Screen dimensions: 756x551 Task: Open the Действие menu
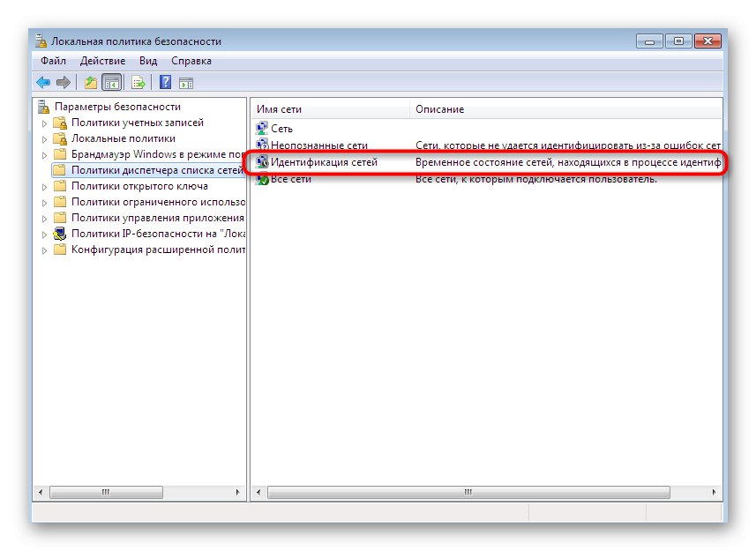[102, 61]
